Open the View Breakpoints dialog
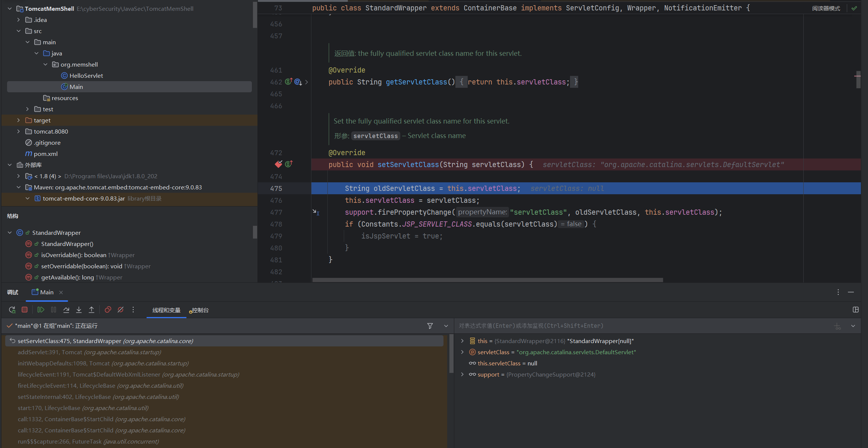This screenshot has height=448, width=868. [x=108, y=310]
